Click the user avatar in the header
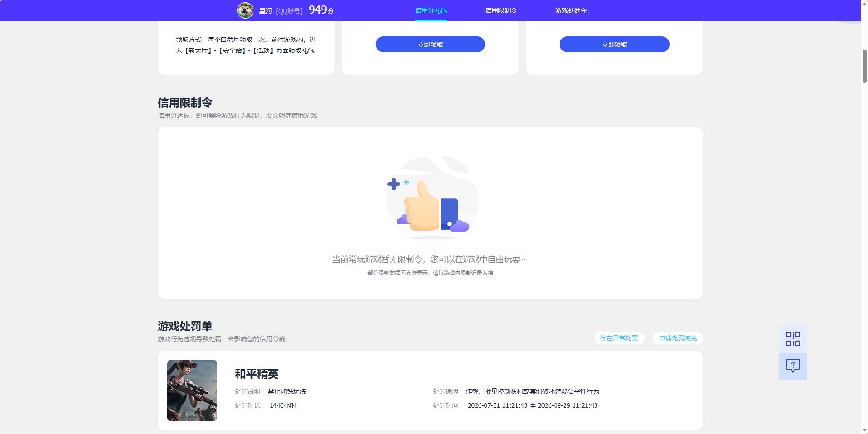The height and width of the screenshot is (434, 868). pyautogui.click(x=245, y=10)
